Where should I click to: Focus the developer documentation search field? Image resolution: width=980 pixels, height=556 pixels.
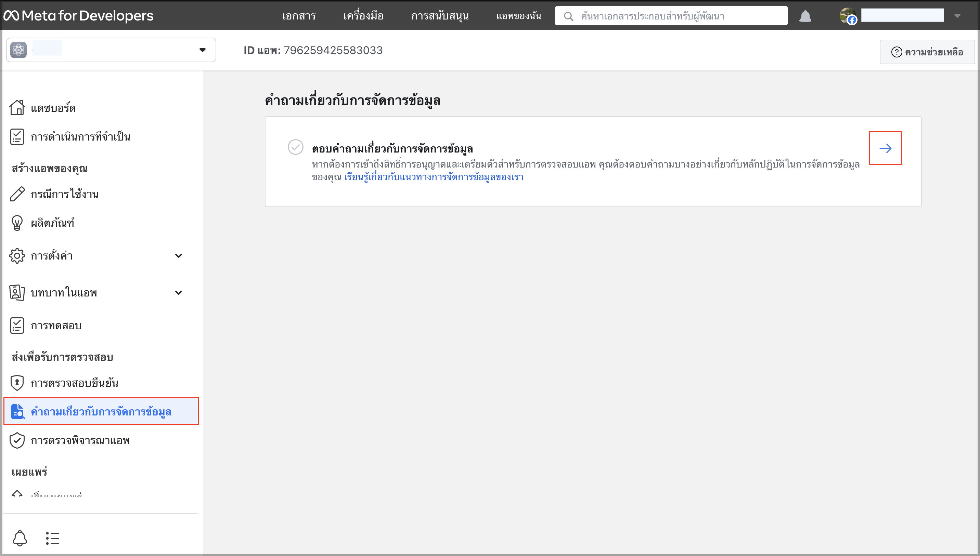pyautogui.click(x=671, y=16)
